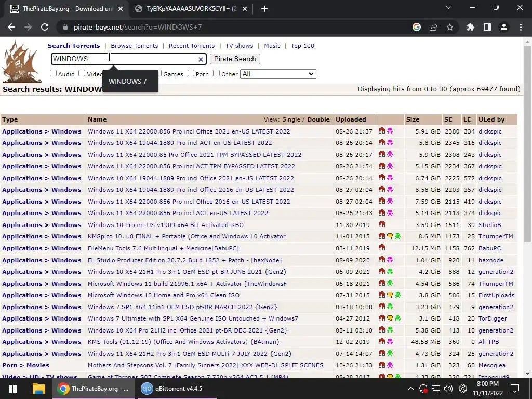Open a new browser tab
The height and width of the screenshot is (399, 532).
pyautogui.click(x=264, y=9)
